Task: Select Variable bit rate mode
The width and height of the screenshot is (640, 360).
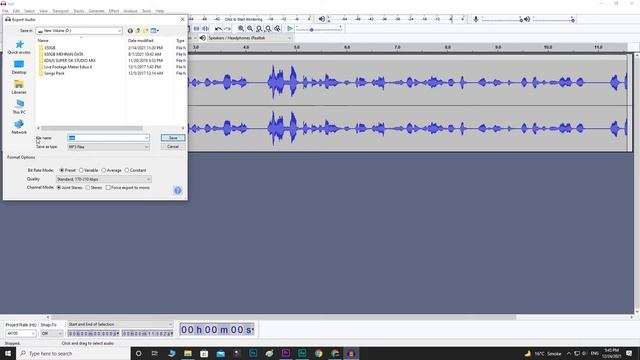Action: coord(89,170)
